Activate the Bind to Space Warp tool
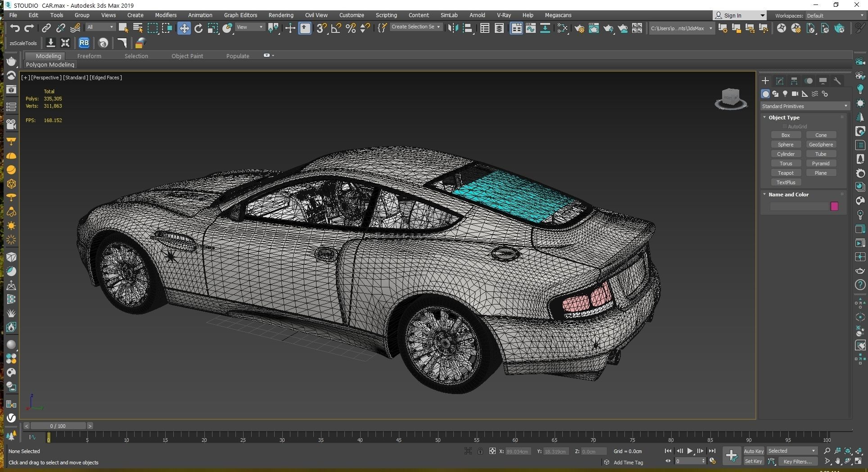The width and height of the screenshot is (868, 472). click(x=75, y=28)
